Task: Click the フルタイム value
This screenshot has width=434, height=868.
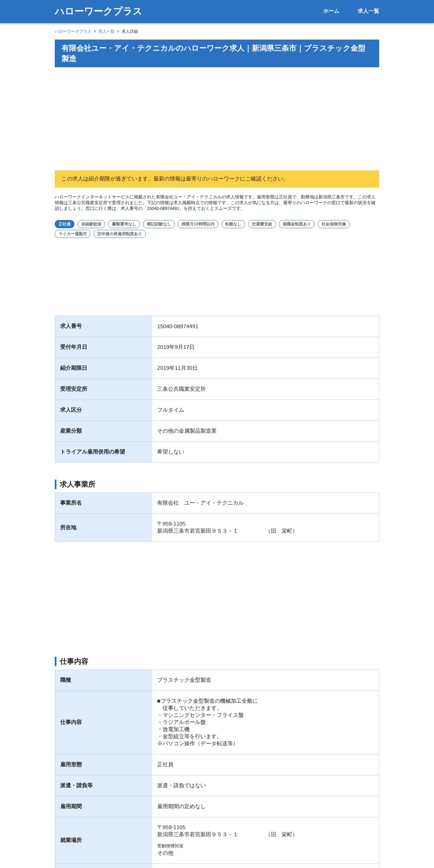Action: pos(171,410)
